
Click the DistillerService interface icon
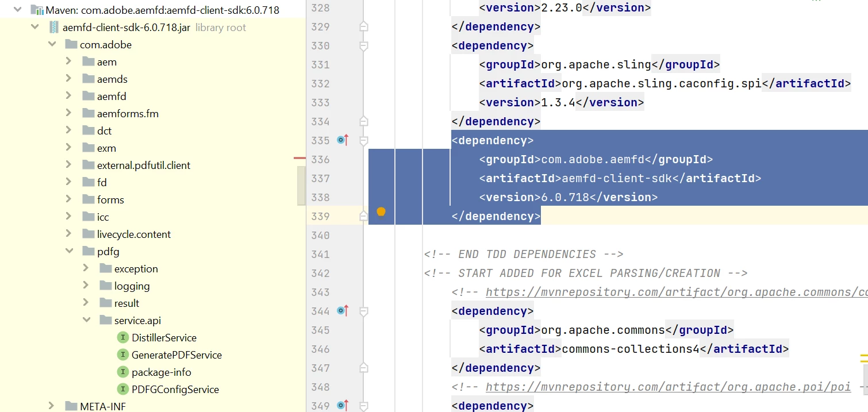click(122, 337)
